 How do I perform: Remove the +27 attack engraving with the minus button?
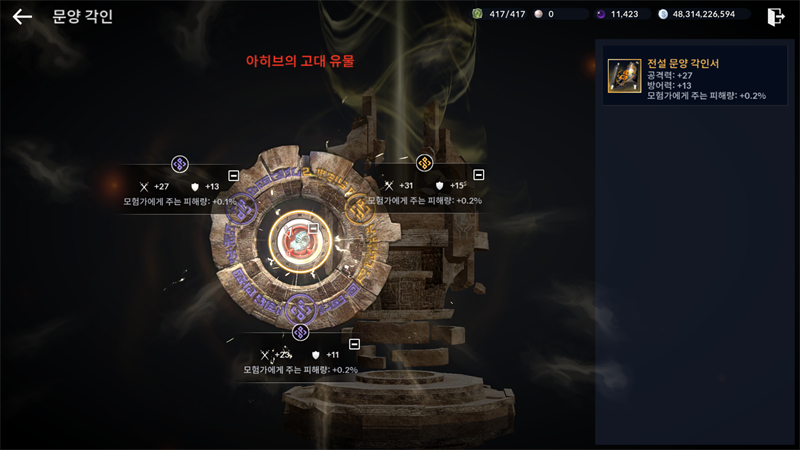pyautogui.click(x=234, y=176)
